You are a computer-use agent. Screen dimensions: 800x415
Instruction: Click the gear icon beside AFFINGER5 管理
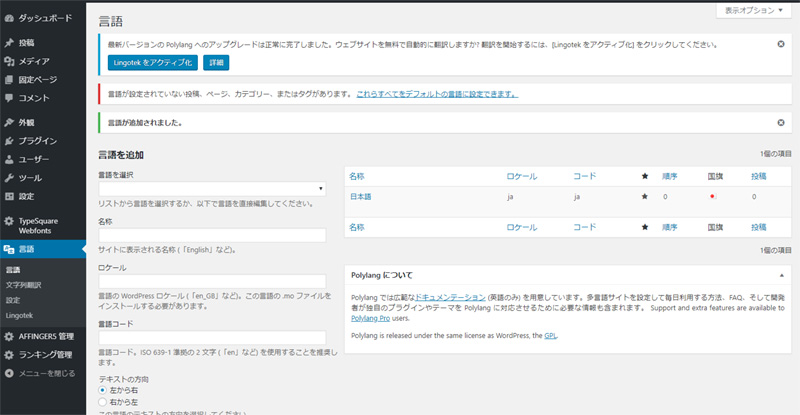tap(9, 336)
